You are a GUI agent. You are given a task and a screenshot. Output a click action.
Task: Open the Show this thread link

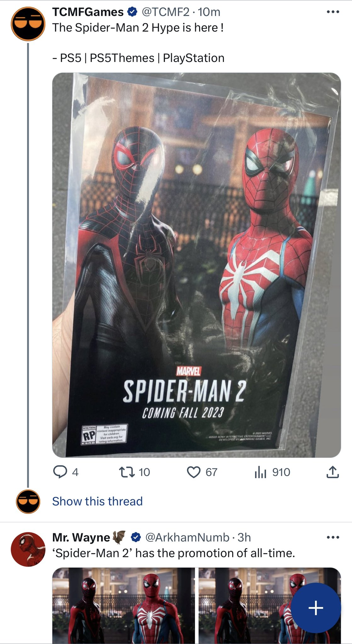click(97, 501)
